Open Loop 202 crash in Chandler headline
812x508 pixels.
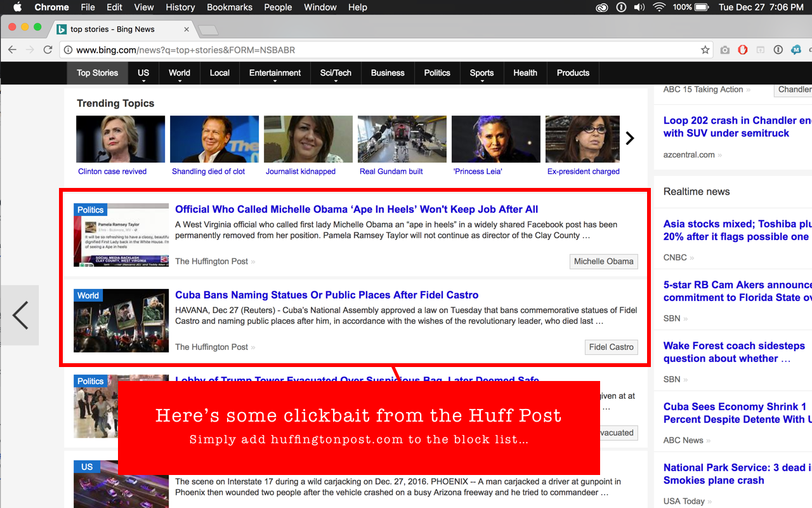coord(738,126)
